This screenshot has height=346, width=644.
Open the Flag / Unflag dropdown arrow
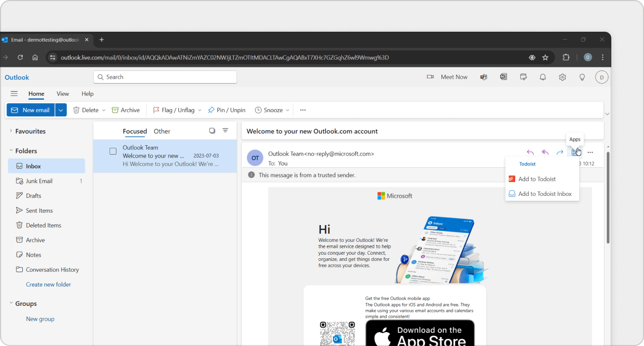(200, 111)
